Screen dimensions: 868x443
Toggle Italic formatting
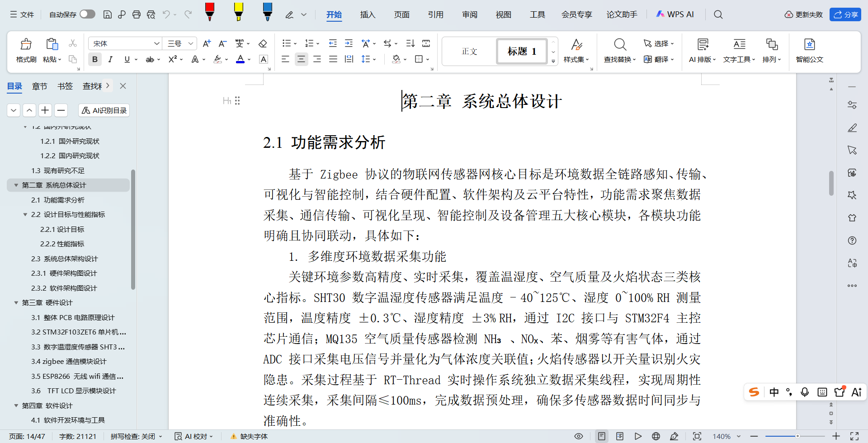(110, 59)
